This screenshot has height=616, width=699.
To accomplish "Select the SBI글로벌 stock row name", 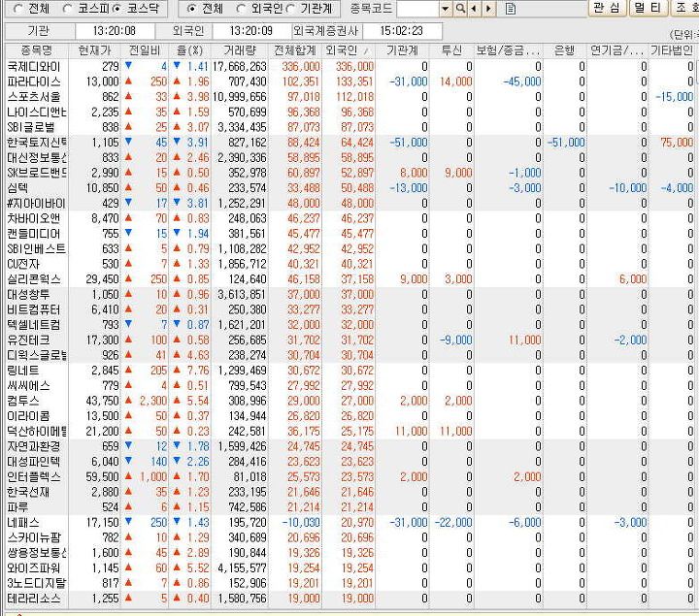I will click(31, 127).
